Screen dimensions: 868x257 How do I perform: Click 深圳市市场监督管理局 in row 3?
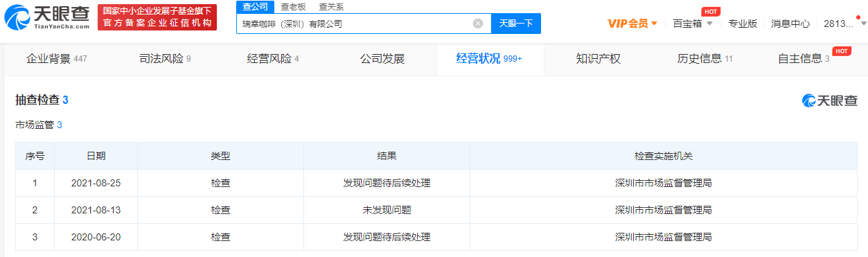(x=664, y=237)
